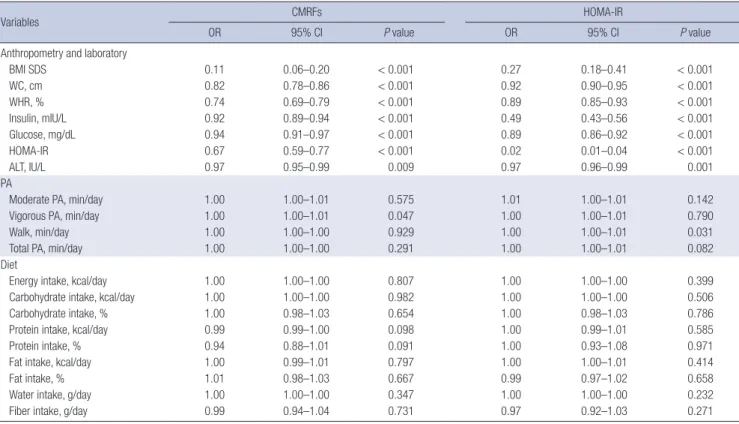Image resolution: width=739 pixels, height=424 pixels.
Task: Select the BMI SDS row label
Action: tap(28, 70)
